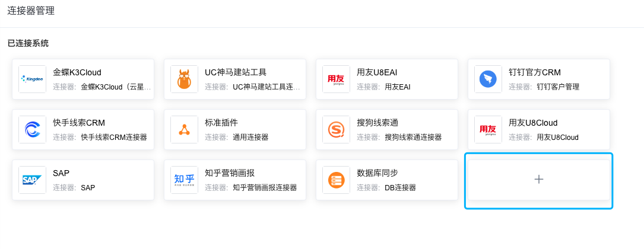The width and height of the screenshot is (644, 249).
Task: Click the 标准插件 orange node icon
Action: (185, 130)
